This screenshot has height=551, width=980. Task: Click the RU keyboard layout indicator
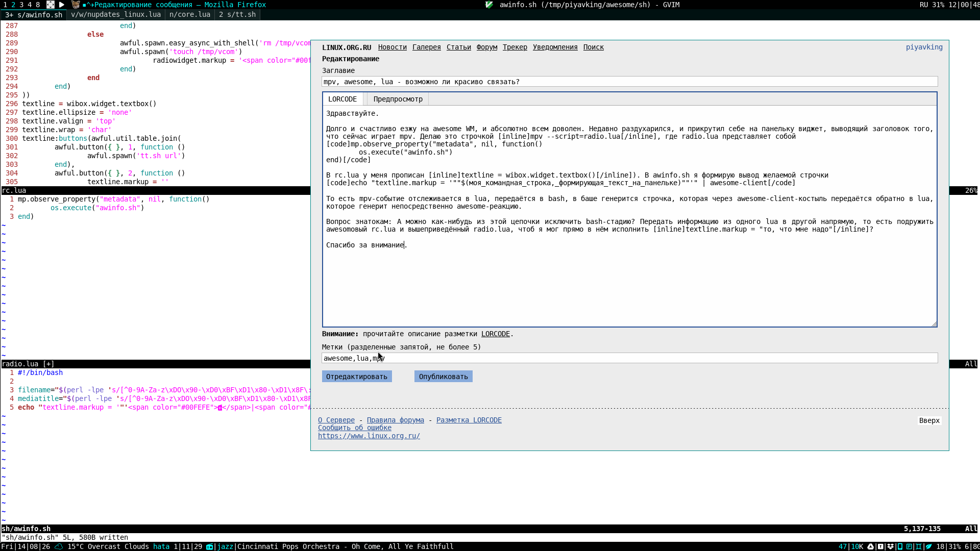click(x=924, y=5)
